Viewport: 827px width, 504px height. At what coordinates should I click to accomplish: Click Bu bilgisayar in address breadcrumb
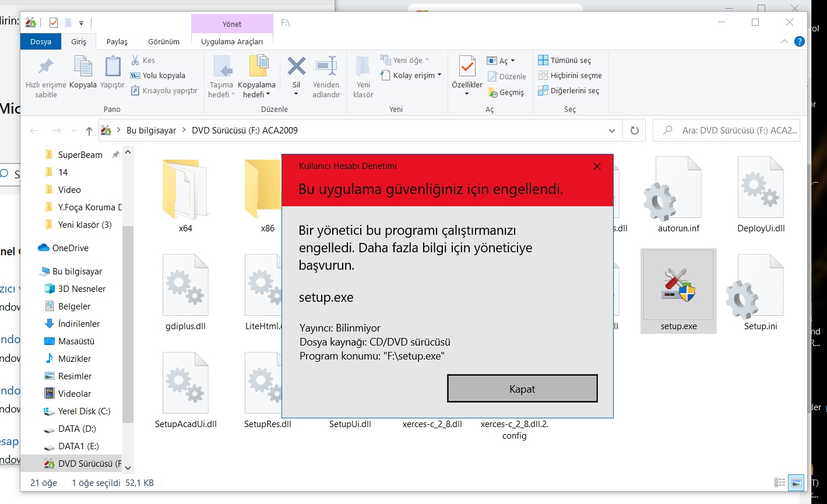click(151, 131)
